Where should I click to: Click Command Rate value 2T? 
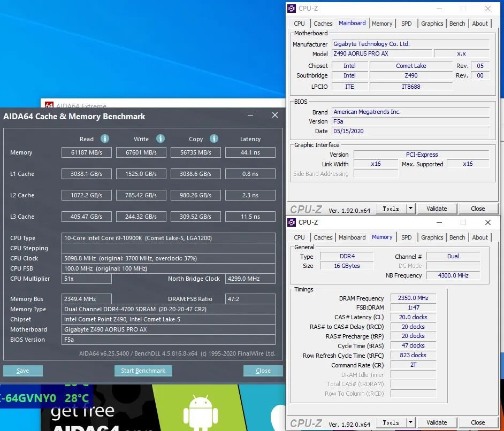[x=413, y=365]
